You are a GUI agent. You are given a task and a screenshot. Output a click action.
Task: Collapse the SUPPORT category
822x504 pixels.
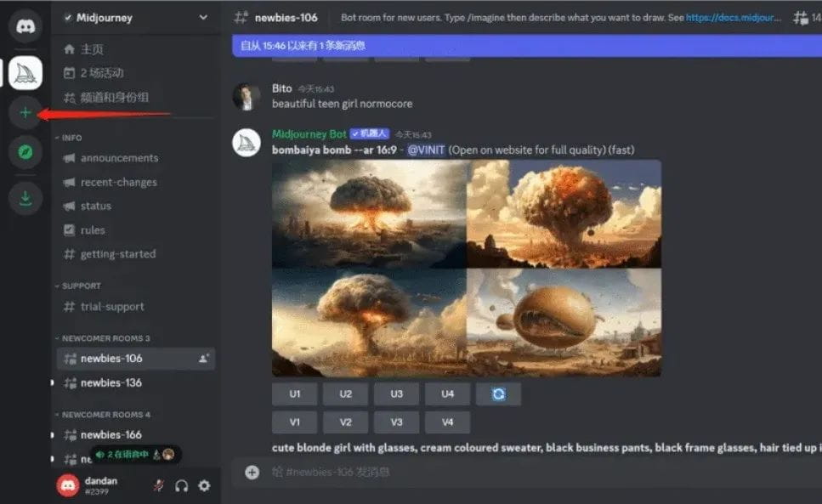[78, 286]
